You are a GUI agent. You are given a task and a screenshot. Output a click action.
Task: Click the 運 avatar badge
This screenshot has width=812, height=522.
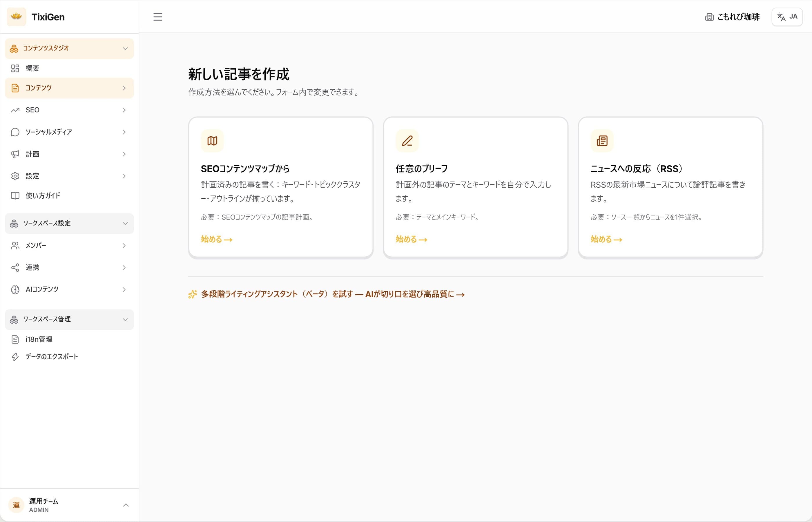(x=16, y=505)
